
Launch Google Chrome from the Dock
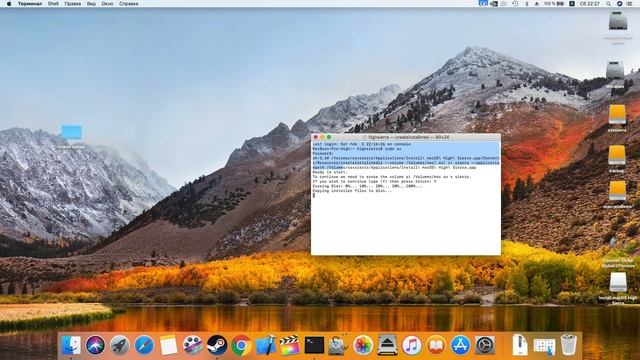coord(241,345)
